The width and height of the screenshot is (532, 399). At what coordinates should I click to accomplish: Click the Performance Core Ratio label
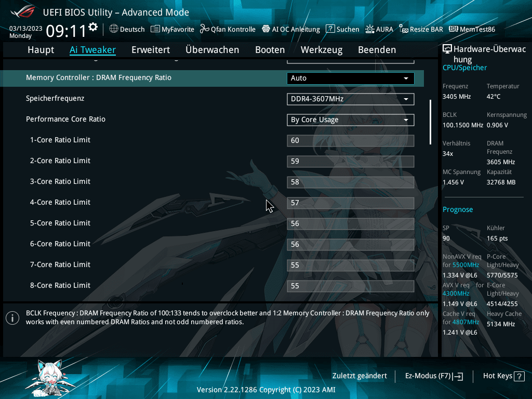(65, 119)
